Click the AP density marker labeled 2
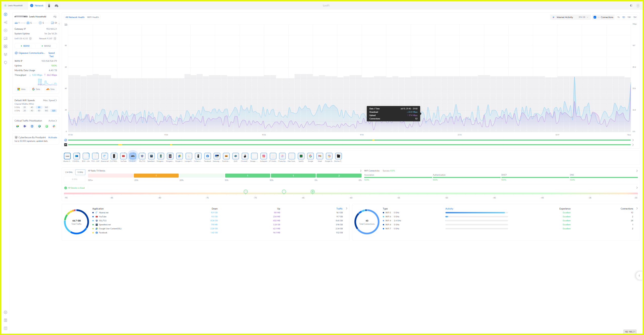 [313, 192]
